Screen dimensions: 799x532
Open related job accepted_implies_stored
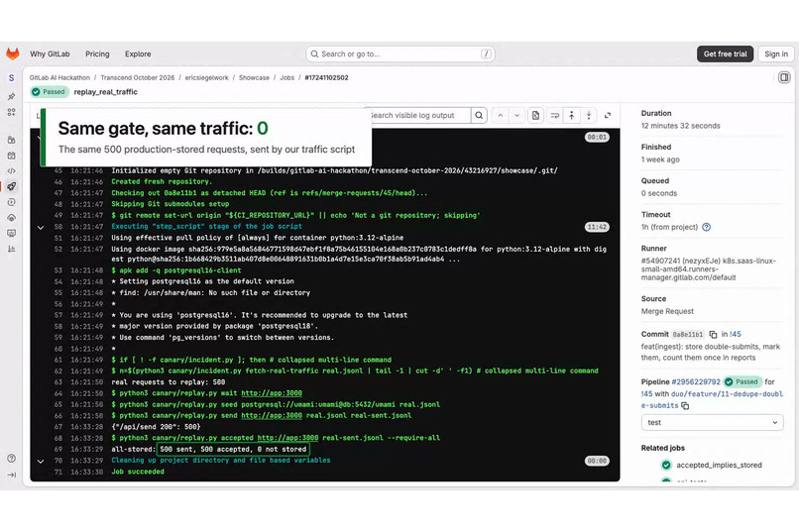pyautogui.click(x=719, y=465)
